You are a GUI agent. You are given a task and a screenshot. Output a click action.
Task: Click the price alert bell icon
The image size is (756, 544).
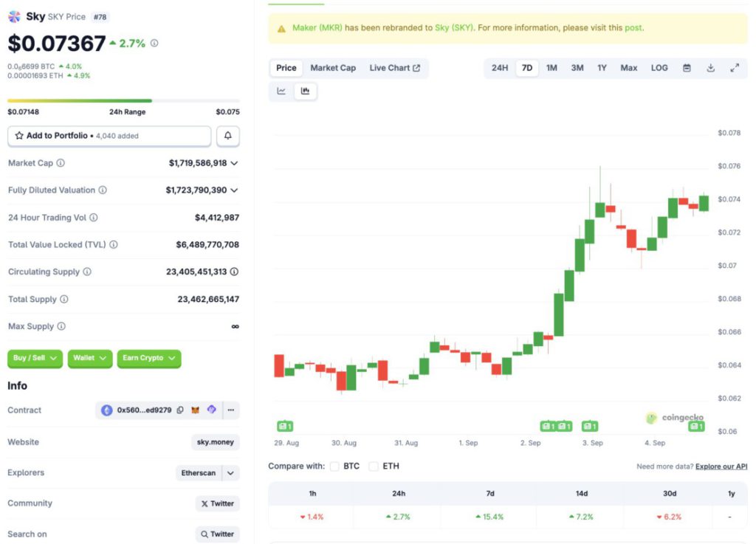[x=227, y=136]
